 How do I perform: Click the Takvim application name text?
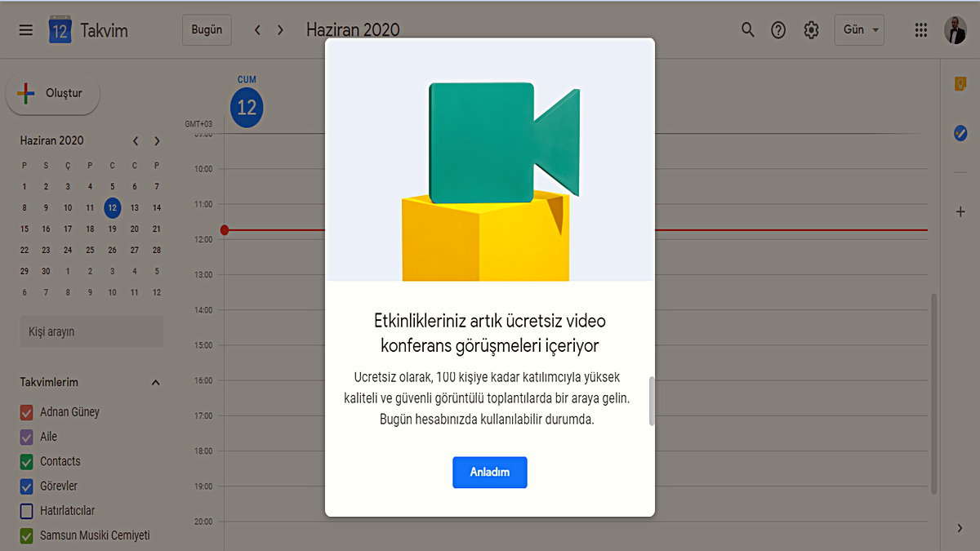105,31
